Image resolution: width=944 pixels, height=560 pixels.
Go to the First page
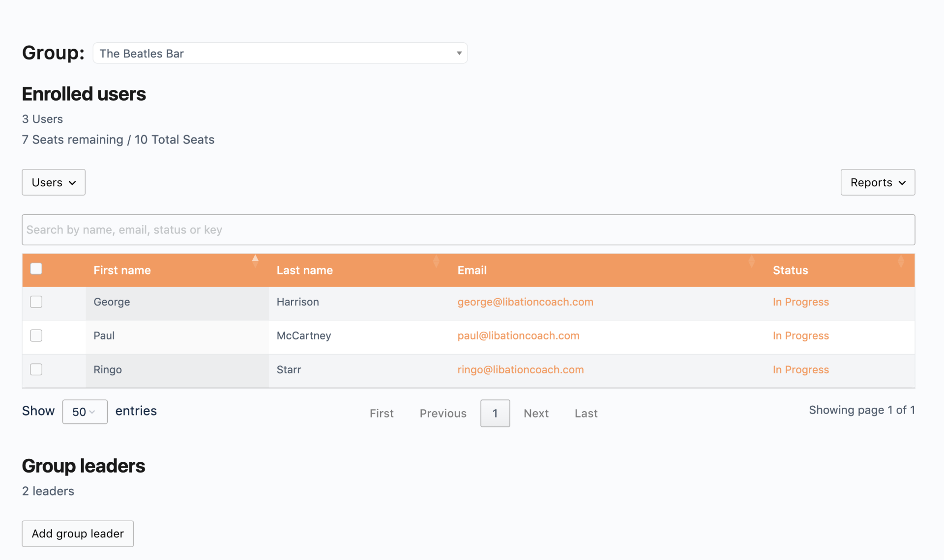click(x=382, y=414)
